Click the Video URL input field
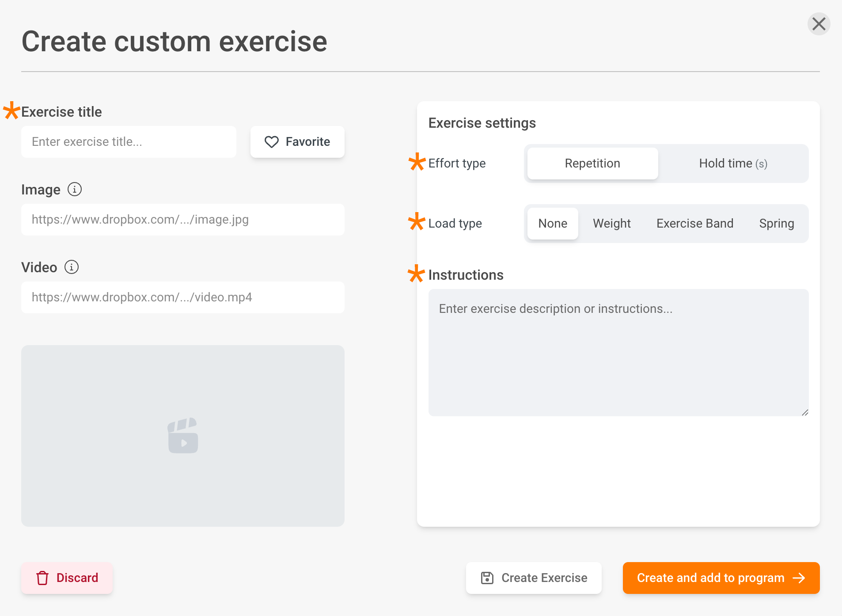 [x=183, y=297]
